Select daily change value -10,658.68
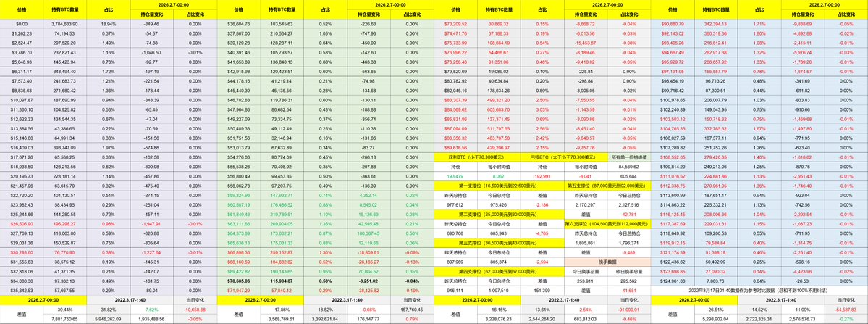 point(194,309)
